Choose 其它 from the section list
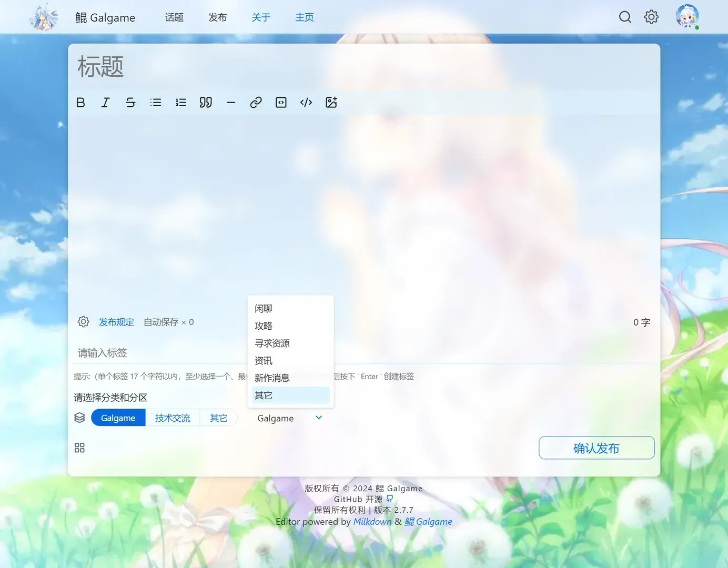 (x=291, y=395)
